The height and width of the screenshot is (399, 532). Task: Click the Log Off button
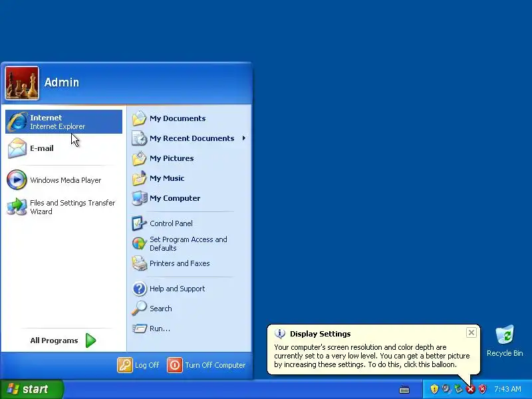click(138, 365)
